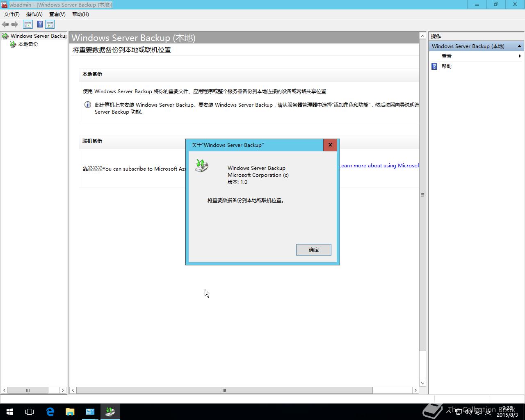
Task: Click the main pane vertical scroll-down arrow
Action: pyautogui.click(x=422, y=383)
